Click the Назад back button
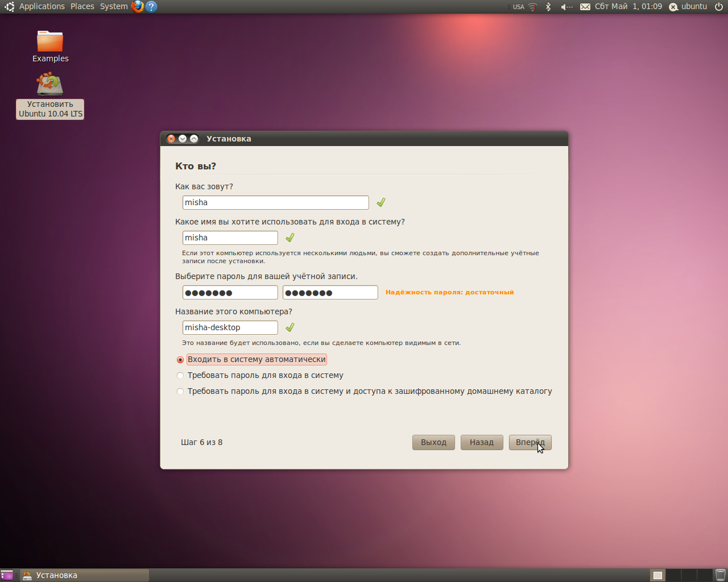This screenshot has height=582, width=728. point(482,442)
